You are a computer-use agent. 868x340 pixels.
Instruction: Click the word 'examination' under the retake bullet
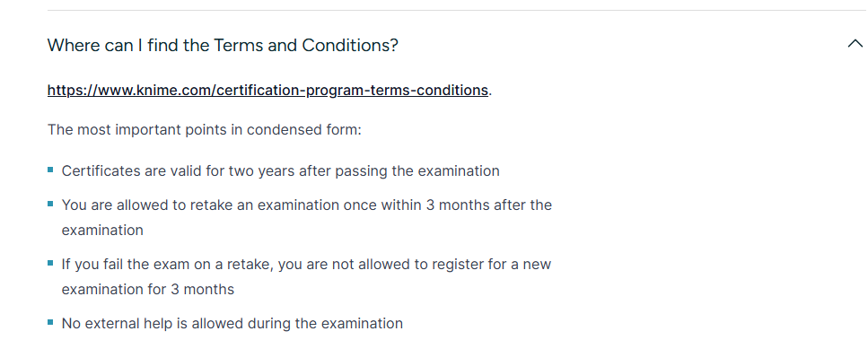[x=102, y=230]
